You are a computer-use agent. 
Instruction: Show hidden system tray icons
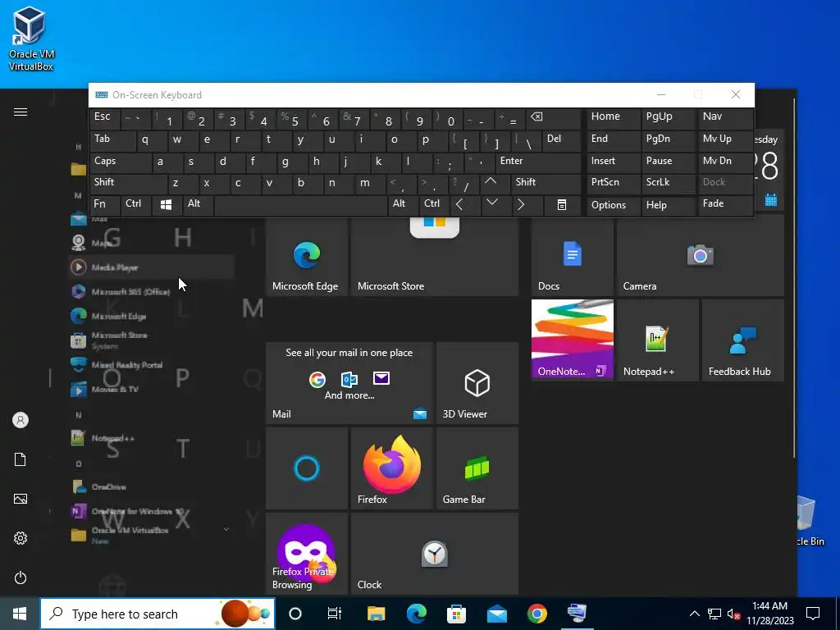tap(694, 614)
